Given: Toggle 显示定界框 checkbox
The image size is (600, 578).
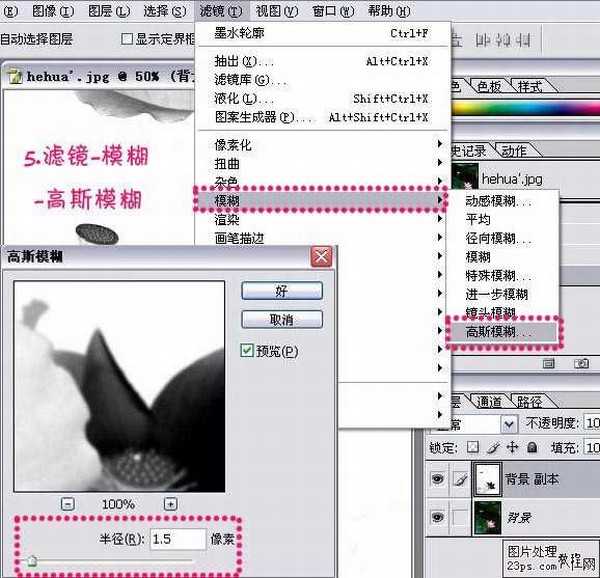Looking at the screenshot, I should pyautogui.click(x=127, y=39).
